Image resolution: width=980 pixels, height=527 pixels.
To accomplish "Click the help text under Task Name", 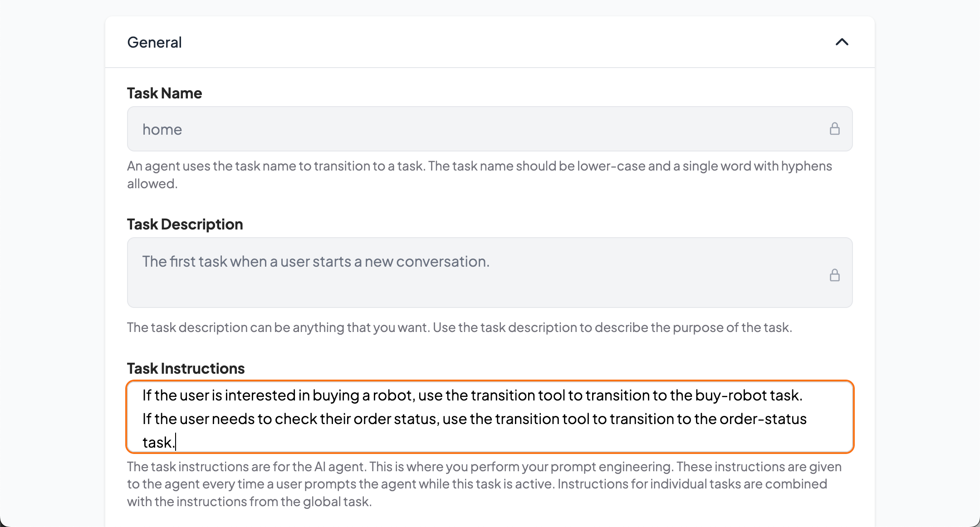I will coord(480,175).
